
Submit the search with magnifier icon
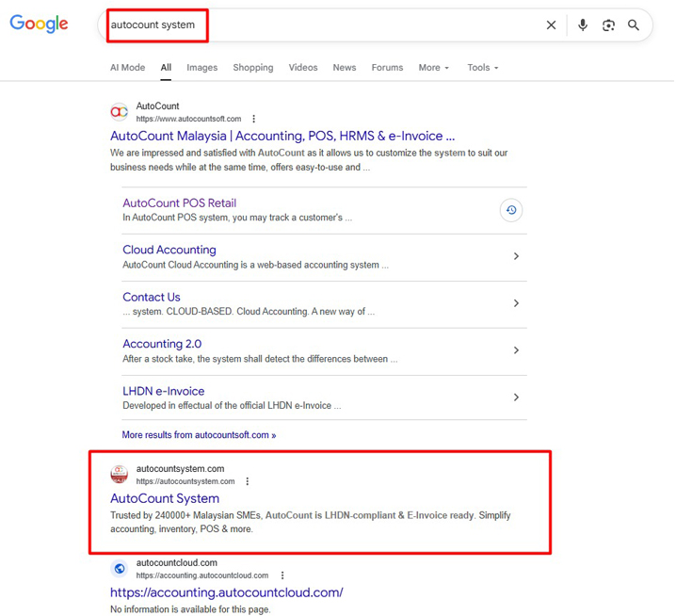click(x=634, y=25)
